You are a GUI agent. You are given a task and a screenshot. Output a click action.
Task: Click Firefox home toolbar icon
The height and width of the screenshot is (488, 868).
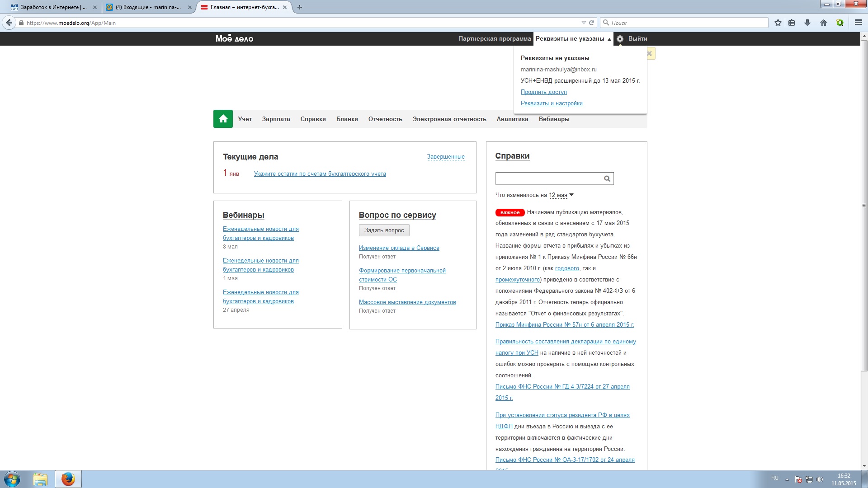(823, 23)
